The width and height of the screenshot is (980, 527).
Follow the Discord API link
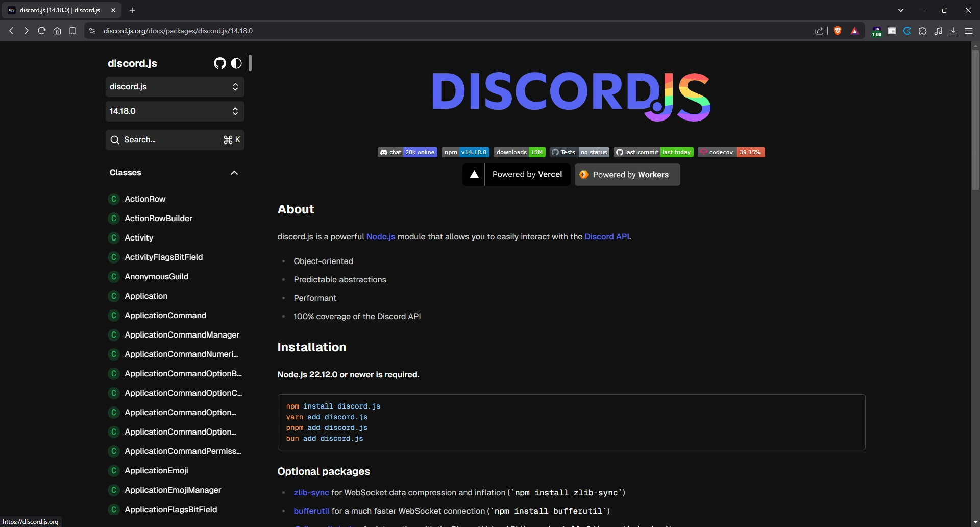(x=607, y=237)
